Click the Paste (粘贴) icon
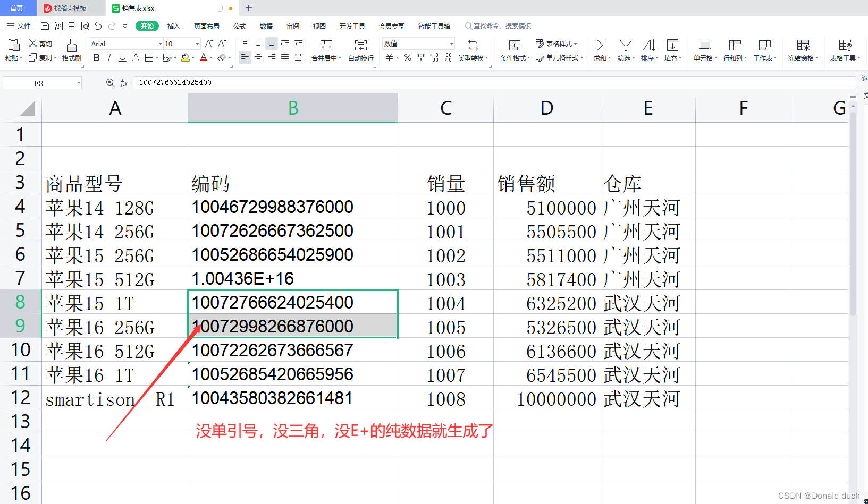Viewport: 868px width, 504px height. pyautogui.click(x=14, y=45)
